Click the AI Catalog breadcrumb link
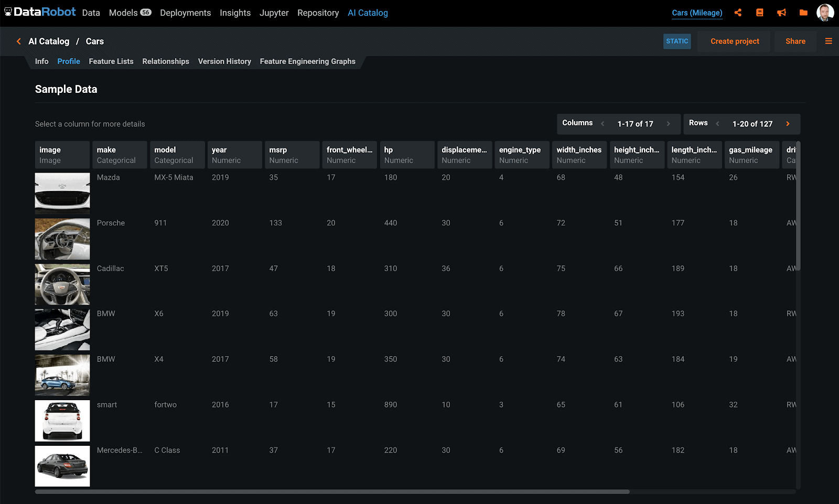Screen dimensions: 839x504 click(49, 41)
